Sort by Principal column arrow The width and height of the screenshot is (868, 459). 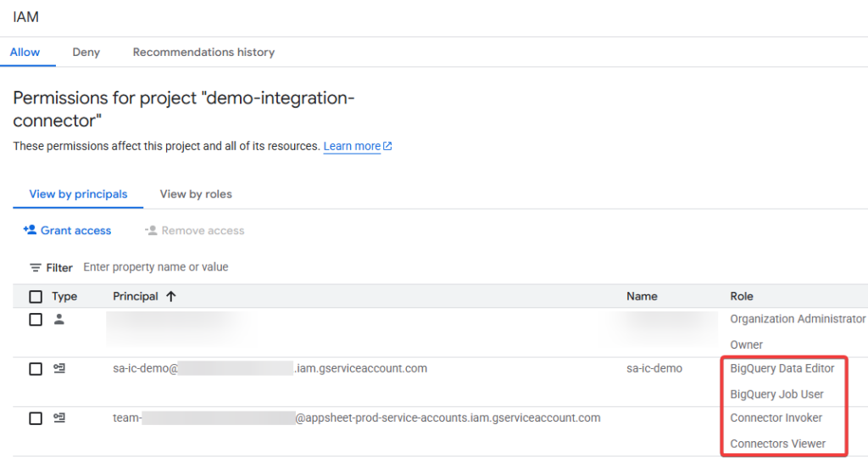tap(171, 297)
